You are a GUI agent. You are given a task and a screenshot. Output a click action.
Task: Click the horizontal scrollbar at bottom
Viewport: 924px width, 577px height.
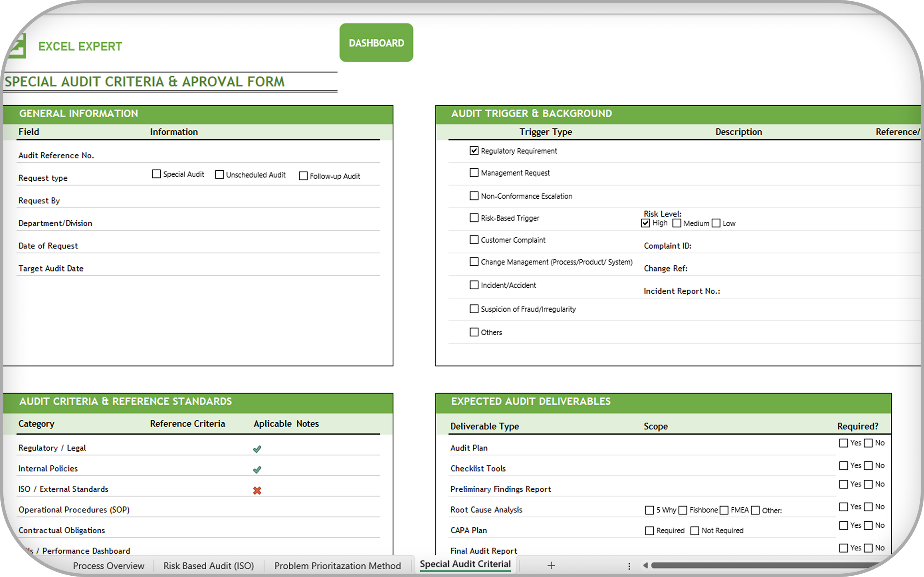(764, 565)
